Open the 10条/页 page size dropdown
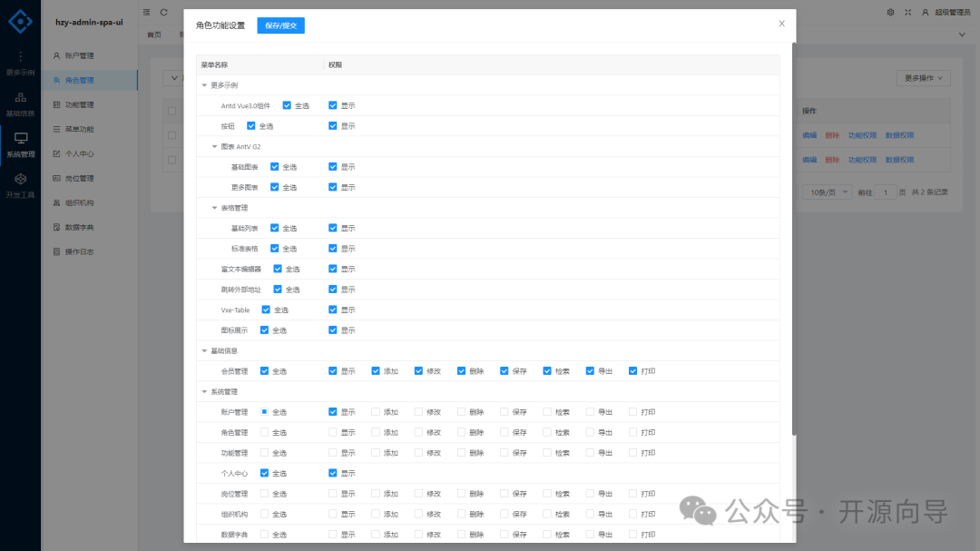980x551 pixels. [827, 192]
